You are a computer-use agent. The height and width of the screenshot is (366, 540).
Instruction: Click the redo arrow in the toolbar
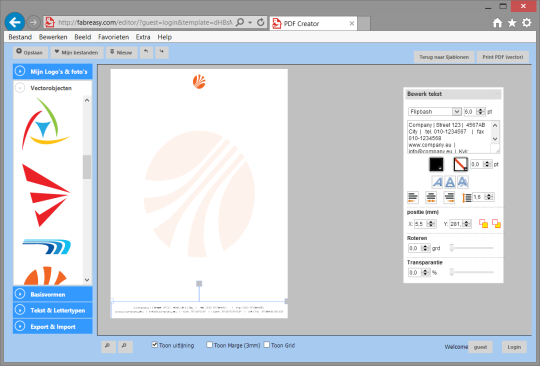click(162, 52)
